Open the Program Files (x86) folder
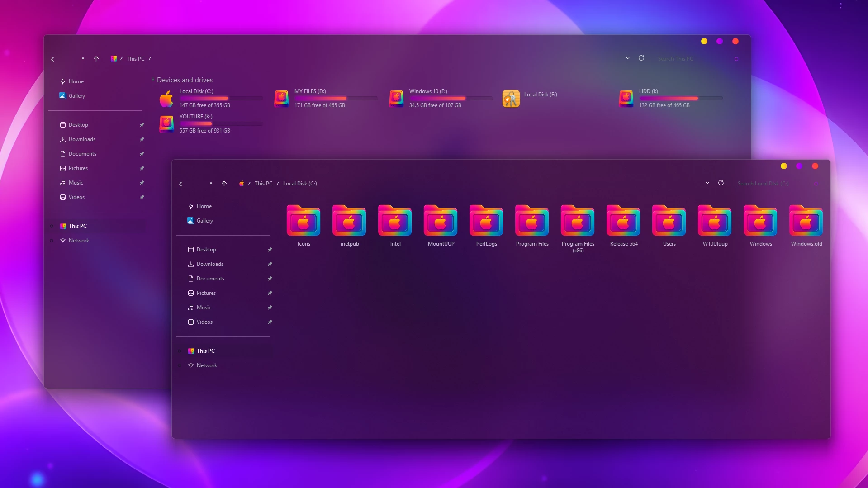 (578, 229)
